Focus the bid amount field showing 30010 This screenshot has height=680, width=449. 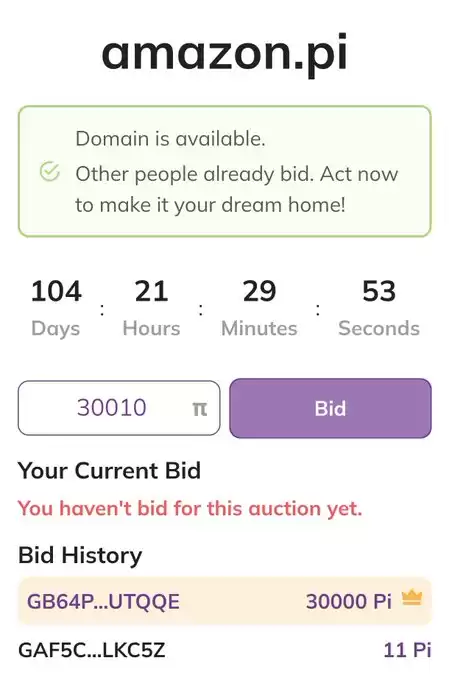119,408
